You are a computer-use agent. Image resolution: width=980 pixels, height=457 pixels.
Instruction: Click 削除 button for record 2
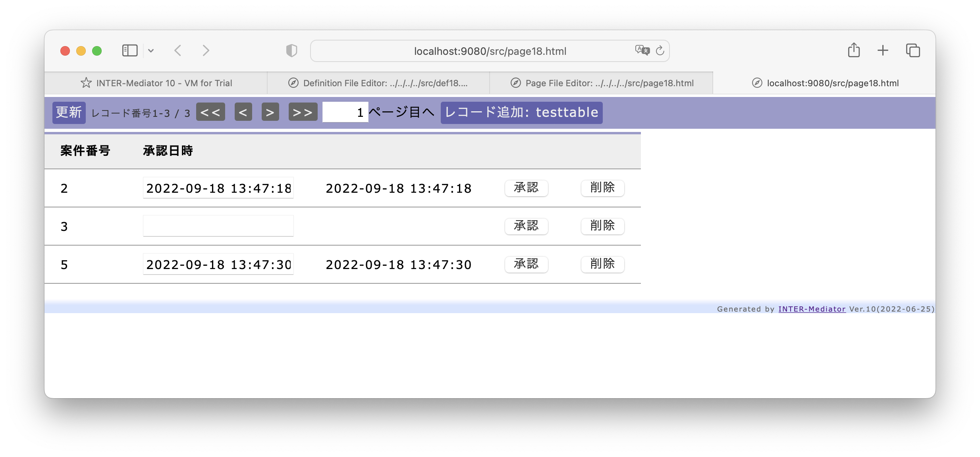602,188
